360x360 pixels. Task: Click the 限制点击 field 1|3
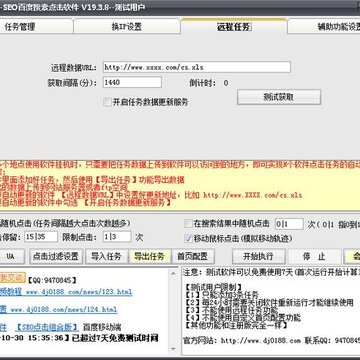pos(117,237)
